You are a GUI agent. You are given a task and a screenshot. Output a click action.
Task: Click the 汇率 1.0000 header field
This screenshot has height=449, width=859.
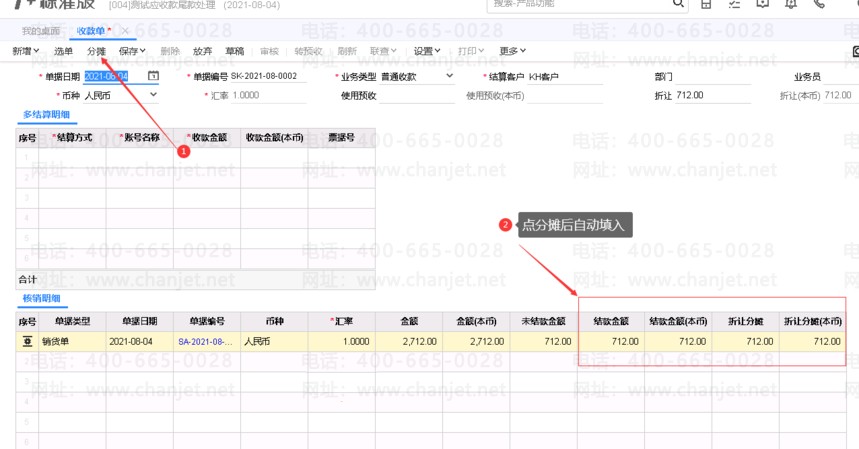tap(269, 95)
